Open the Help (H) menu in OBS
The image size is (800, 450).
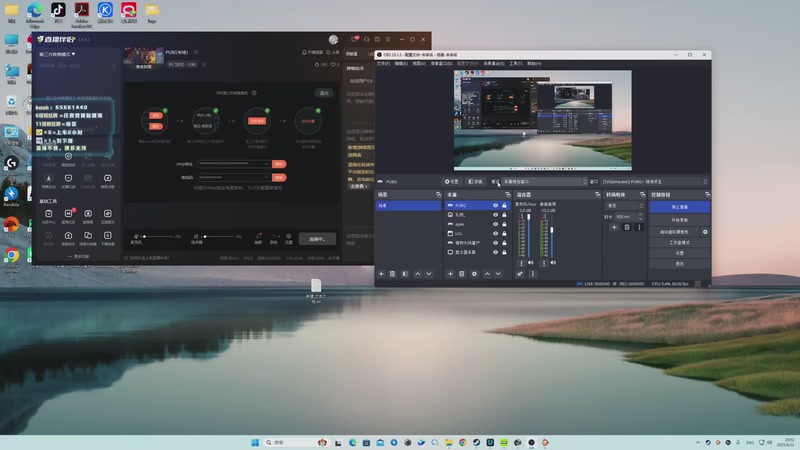[x=534, y=64]
